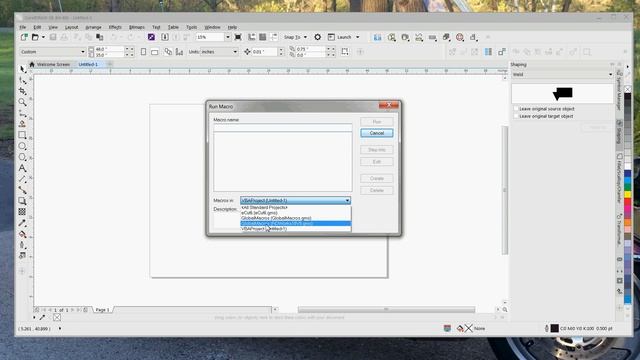Select the Artistic Media tool
The height and width of the screenshot is (360, 640).
[22, 124]
